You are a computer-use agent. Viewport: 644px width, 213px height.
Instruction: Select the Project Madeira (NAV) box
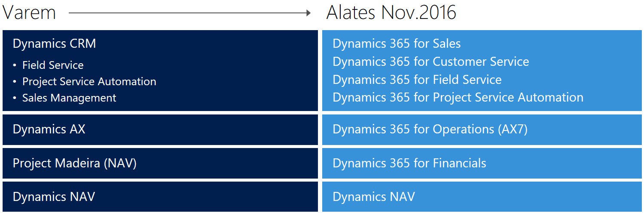160,164
